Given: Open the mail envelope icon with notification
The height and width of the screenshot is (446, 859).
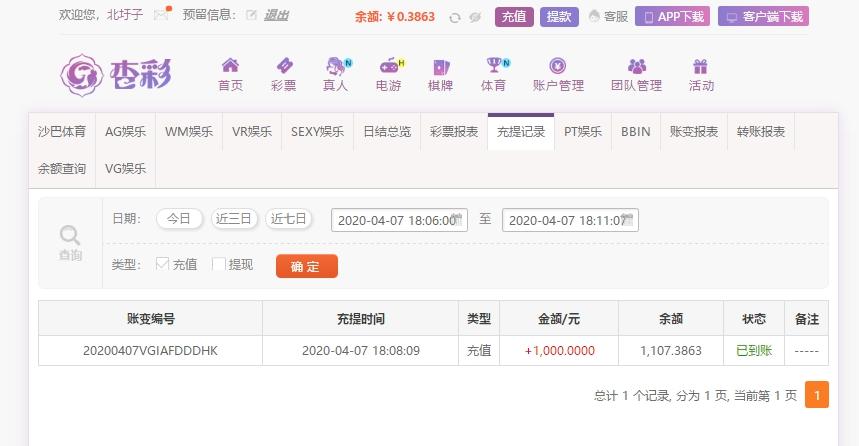Looking at the screenshot, I should point(162,14).
